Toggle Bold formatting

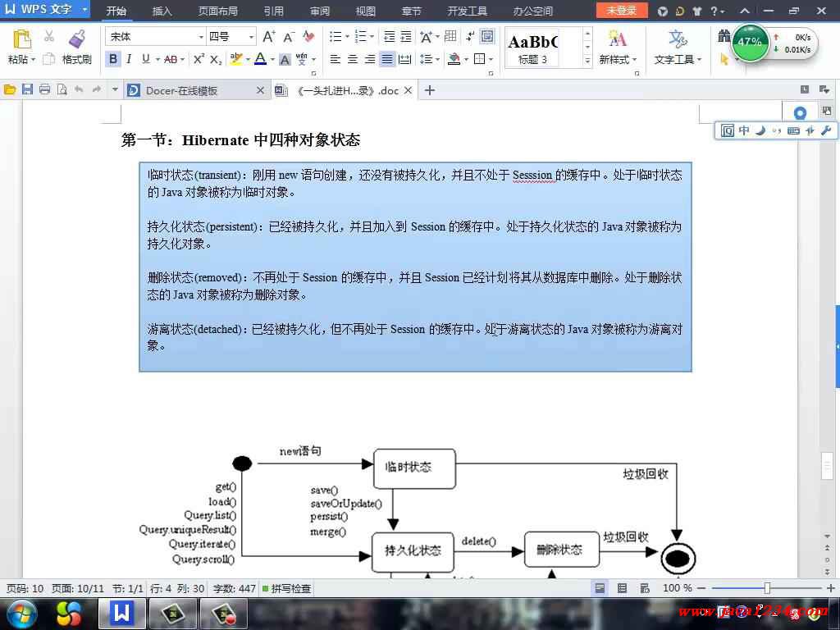click(113, 59)
